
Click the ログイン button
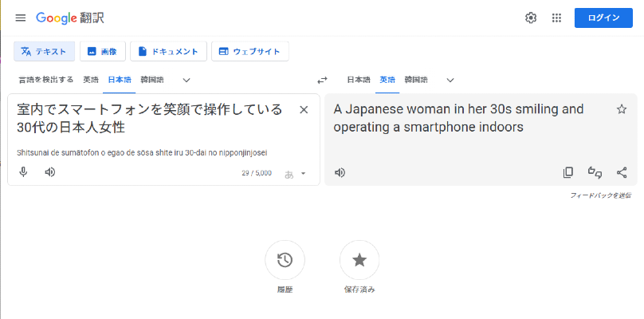[603, 18]
